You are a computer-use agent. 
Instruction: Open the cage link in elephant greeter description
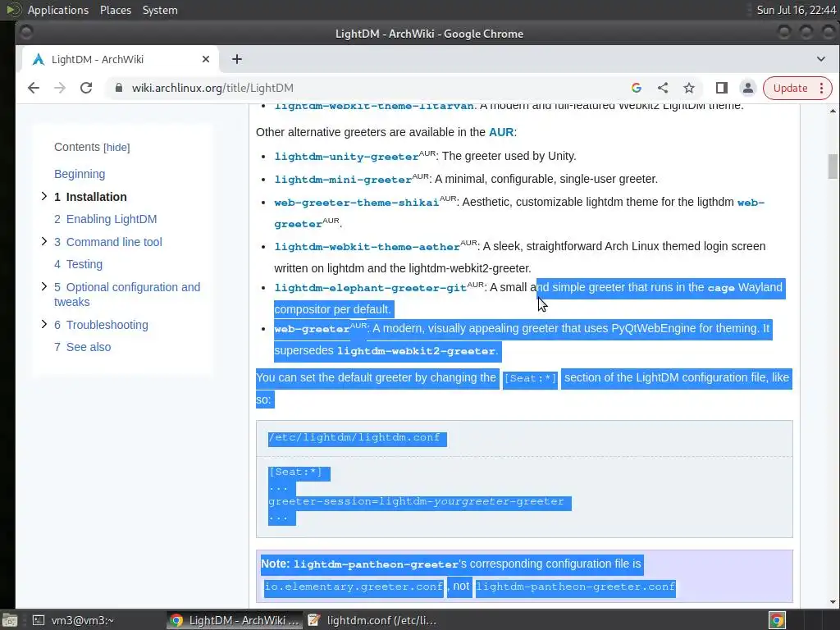(x=720, y=288)
